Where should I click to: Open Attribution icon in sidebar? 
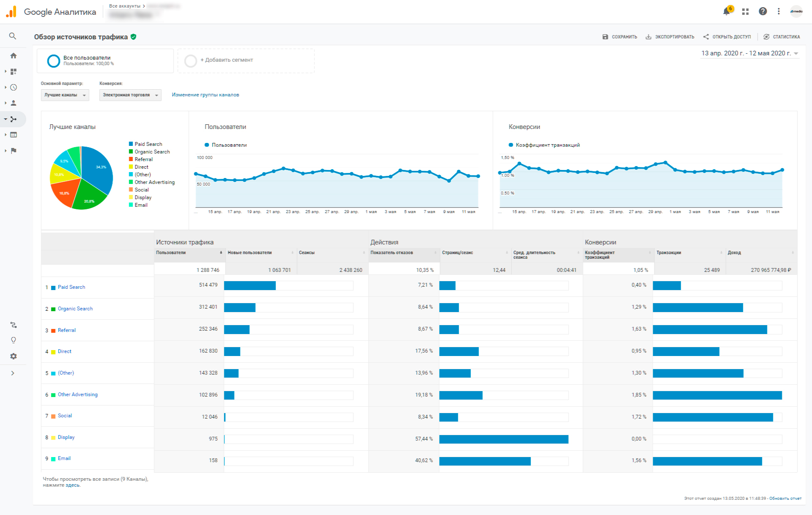(x=14, y=325)
